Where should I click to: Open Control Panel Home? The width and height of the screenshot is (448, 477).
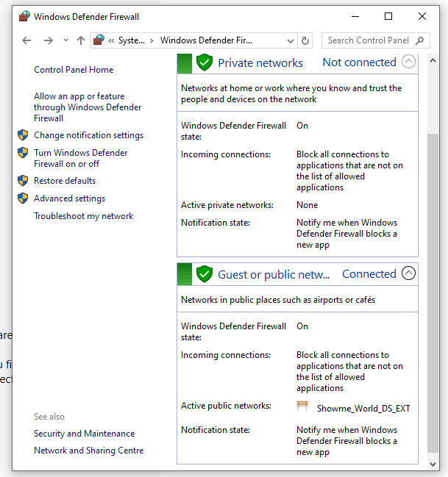74,70
